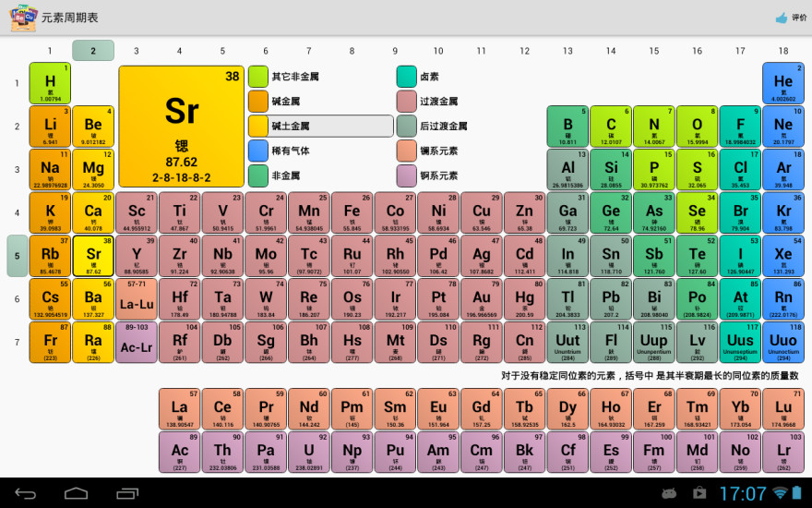Viewport: 812px width, 508px height.
Task: Select the period 5 row header
Action: (17, 256)
